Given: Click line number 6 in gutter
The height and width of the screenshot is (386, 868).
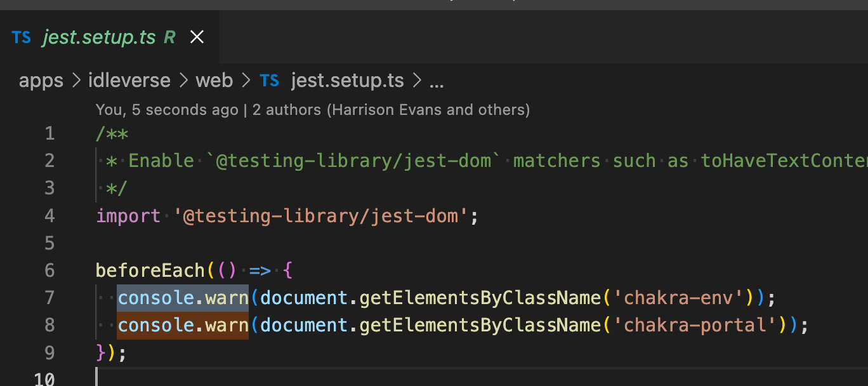Looking at the screenshot, I should pyautogui.click(x=49, y=270).
